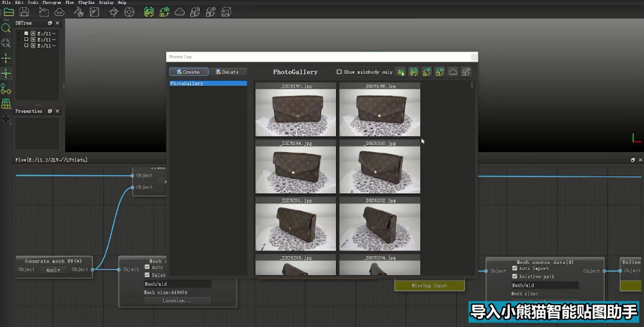The image size is (644, 327).
Task: Toggle Auto import checkbox in Mesh source data node
Action: pyautogui.click(x=514, y=269)
